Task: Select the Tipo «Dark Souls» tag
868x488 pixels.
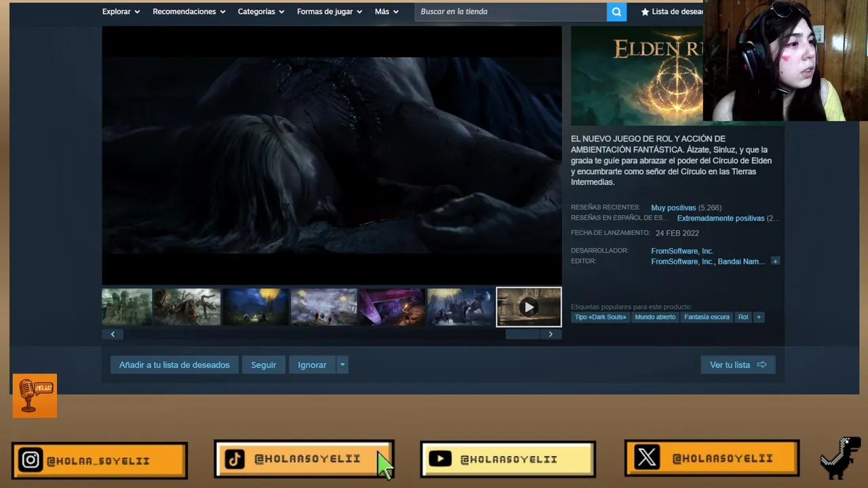Action: coord(600,317)
